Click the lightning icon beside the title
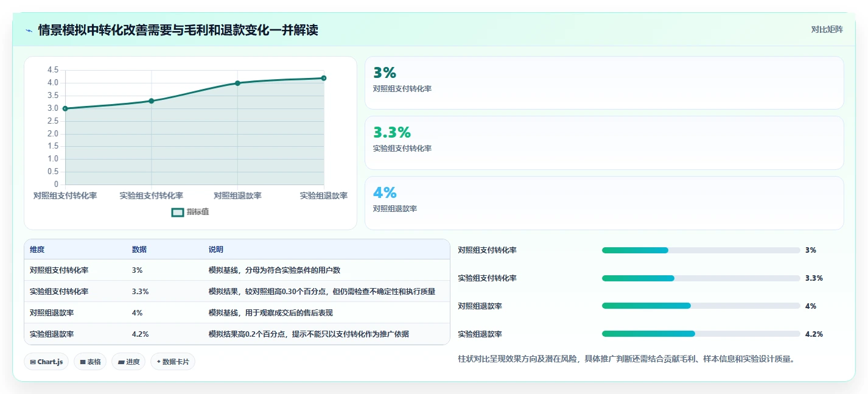868x394 pixels. pyautogui.click(x=29, y=30)
